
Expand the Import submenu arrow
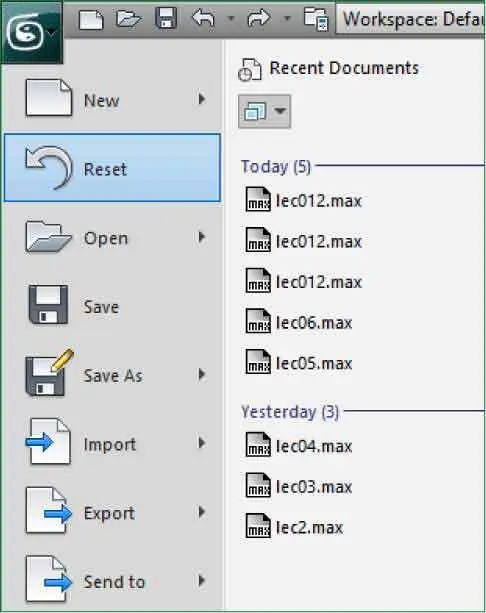(202, 443)
